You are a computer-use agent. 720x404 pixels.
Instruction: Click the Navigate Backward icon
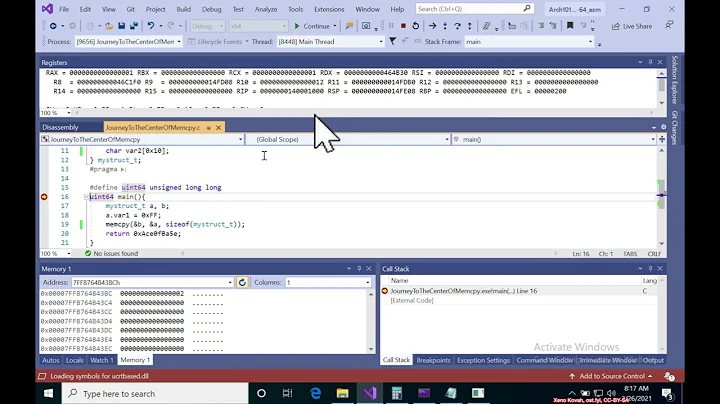pos(53,26)
